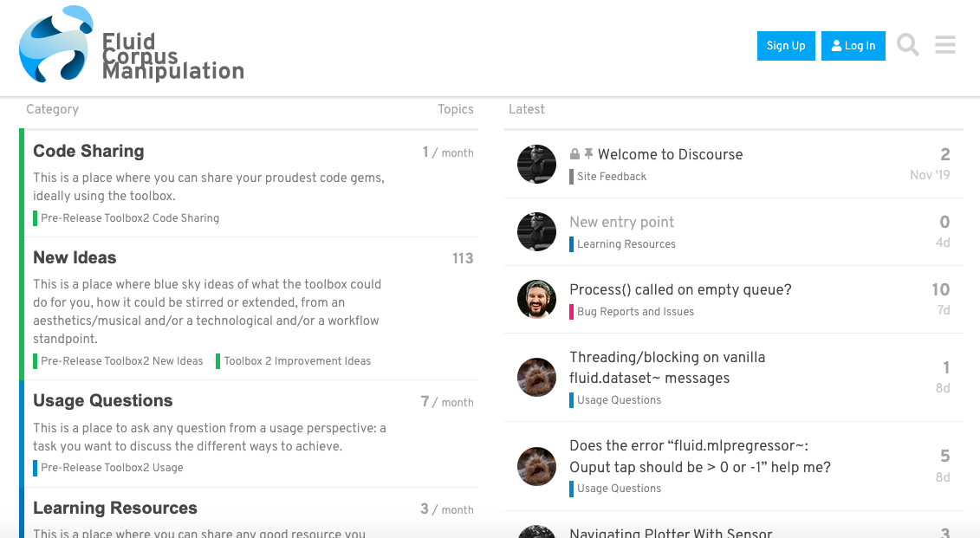Click the pin icon beside Welcome to Discourse
The image size is (980, 538).
pyautogui.click(x=588, y=153)
